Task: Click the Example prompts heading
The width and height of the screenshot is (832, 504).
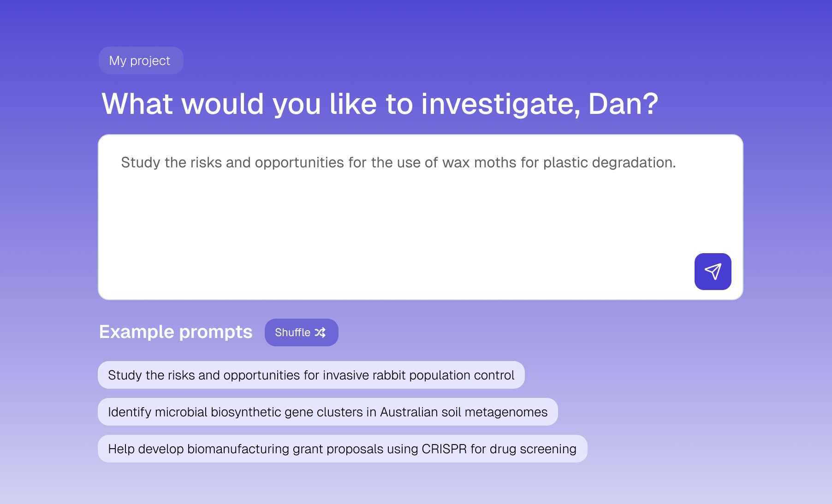Action: pos(176,332)
